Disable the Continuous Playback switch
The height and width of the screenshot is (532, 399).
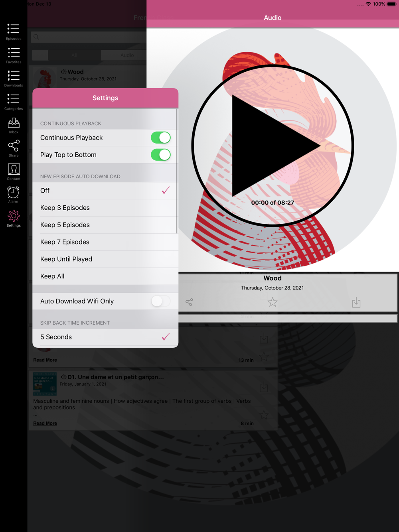point(161,138)
